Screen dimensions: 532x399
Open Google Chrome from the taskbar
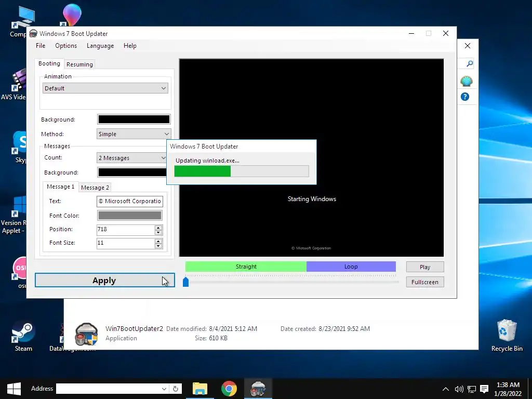(229, 389)
